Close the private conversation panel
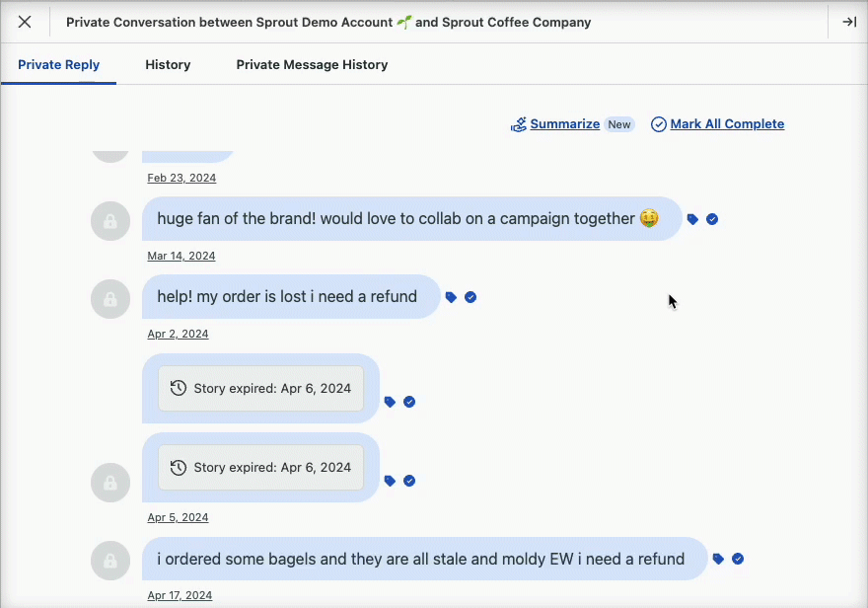The image size is (868, 608). 25,22
